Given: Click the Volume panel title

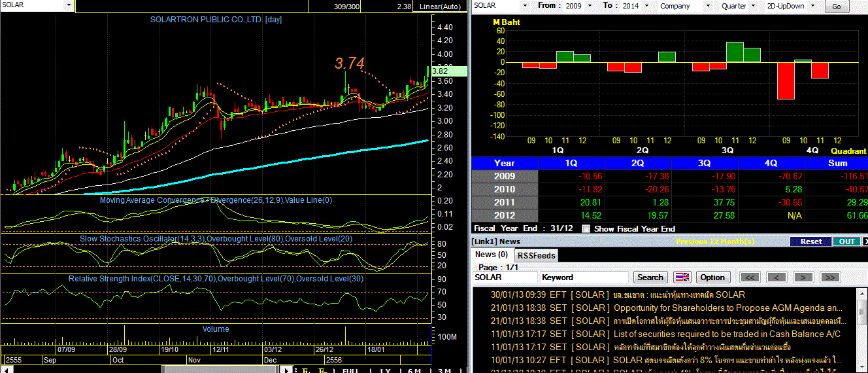Looking at the screenshot, I should (216, 329).
